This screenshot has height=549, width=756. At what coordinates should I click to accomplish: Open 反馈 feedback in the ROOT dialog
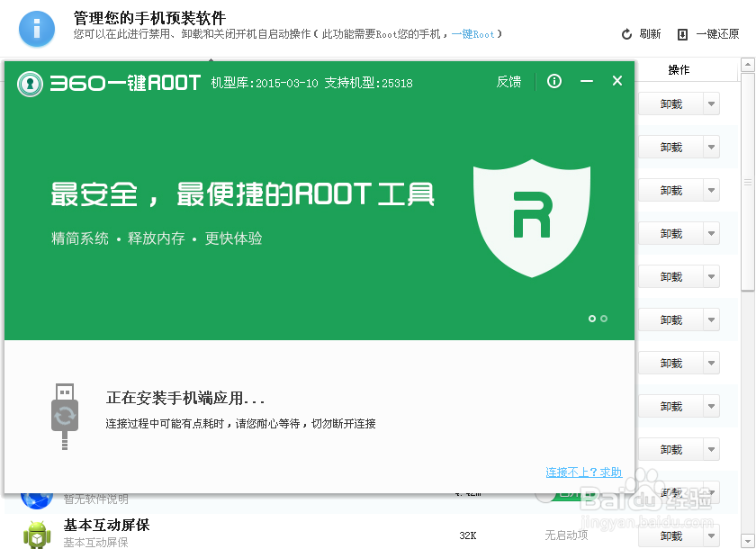(508, 82)
